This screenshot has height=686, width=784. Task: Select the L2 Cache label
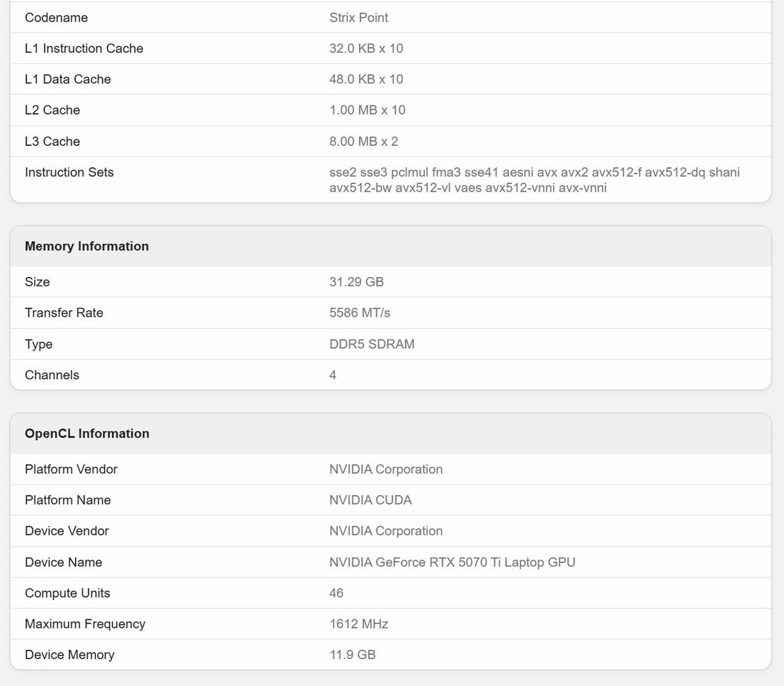point(53,110)
